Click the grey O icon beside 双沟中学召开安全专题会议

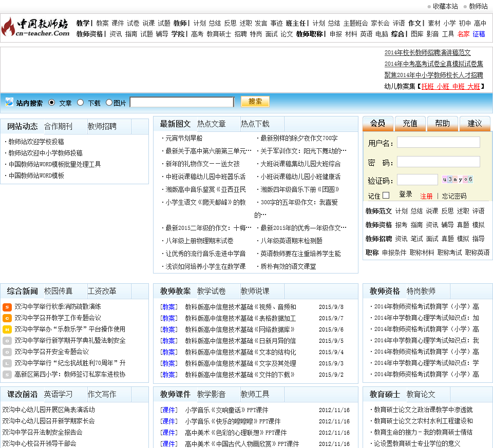(7, 352)
